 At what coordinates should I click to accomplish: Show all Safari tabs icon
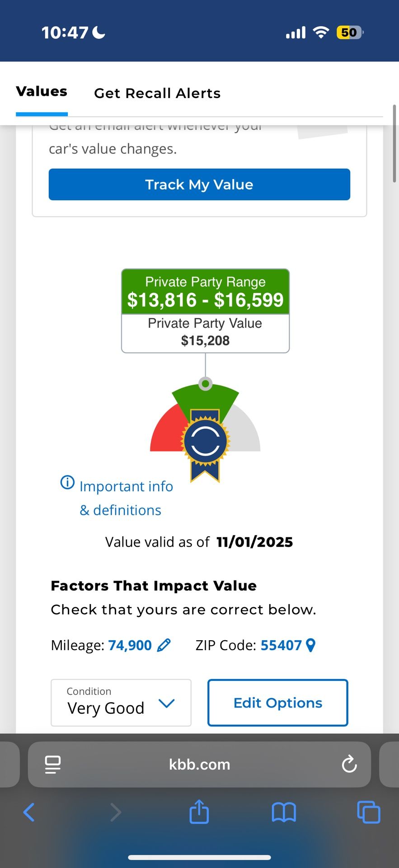[368, 812]
